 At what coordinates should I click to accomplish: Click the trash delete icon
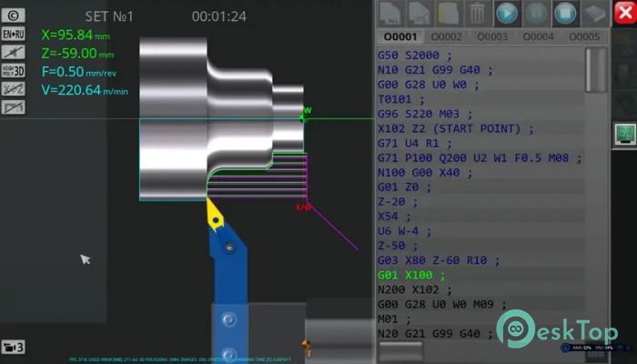(x=478, y=14)
